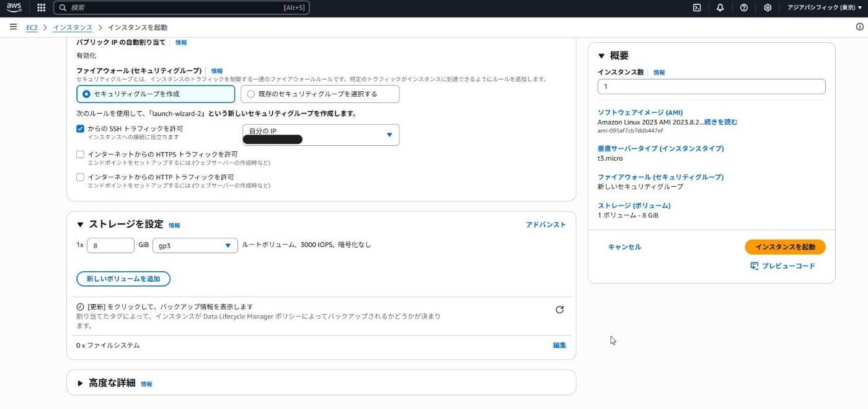Click 新しいセキュリティグループ summary text
868x409 pixels.
coord(640,187)
